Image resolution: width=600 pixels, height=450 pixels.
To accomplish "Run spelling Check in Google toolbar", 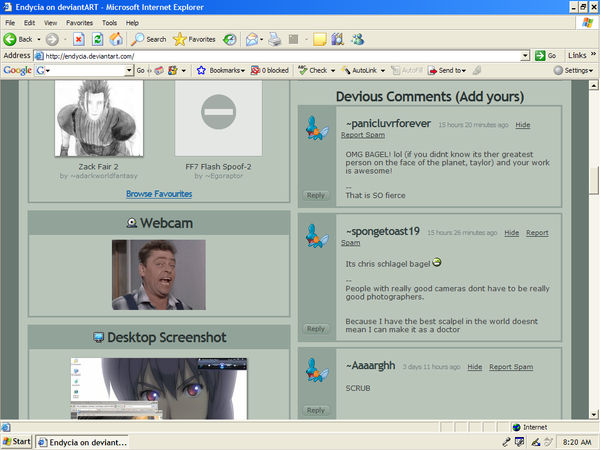I will (x=313, y=70).
